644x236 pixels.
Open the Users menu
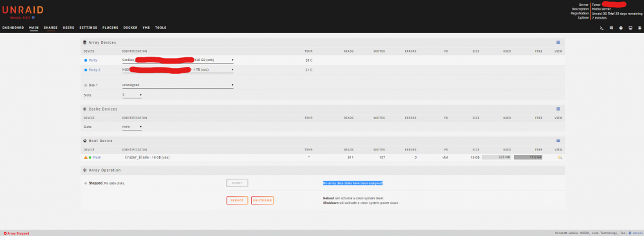(69, 28)
